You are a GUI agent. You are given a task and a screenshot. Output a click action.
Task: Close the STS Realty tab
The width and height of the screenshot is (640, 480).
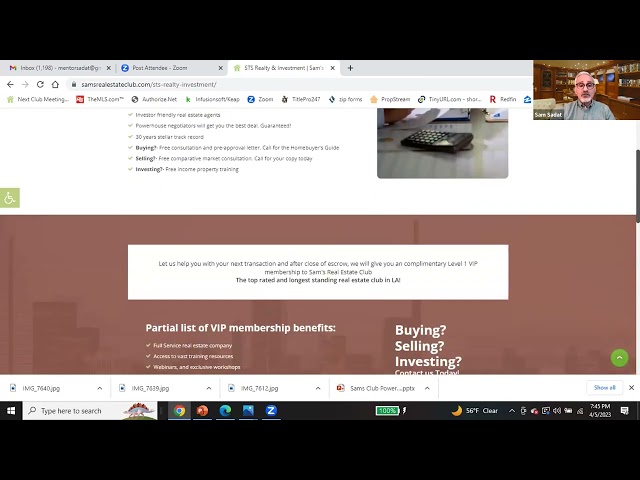332,68
